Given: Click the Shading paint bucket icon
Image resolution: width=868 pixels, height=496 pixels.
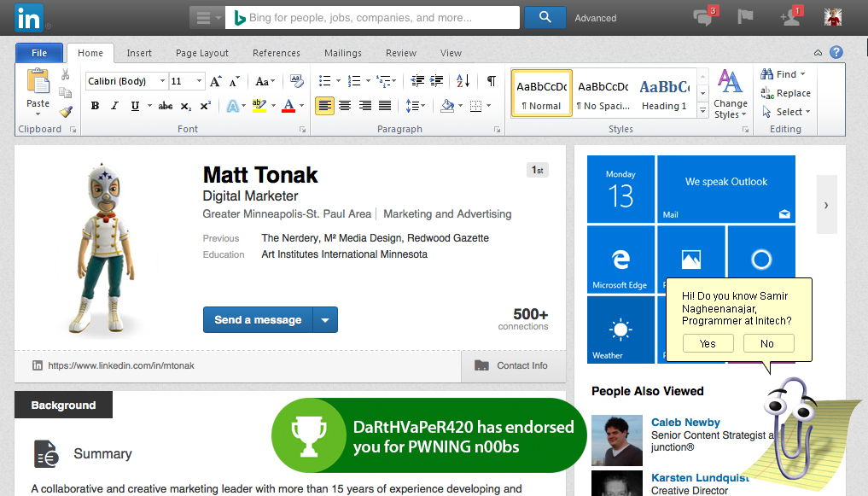Looking at the screenshot, I should pos(447,106).
